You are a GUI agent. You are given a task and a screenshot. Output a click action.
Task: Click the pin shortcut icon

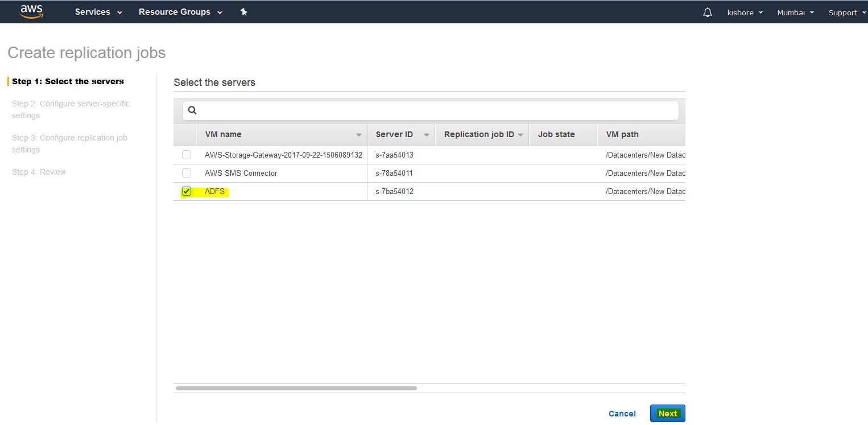(x=243, y=12)
